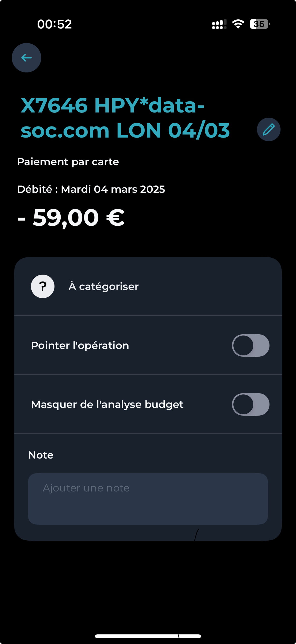Tap the Paiement par carte label

coord(68,162)
